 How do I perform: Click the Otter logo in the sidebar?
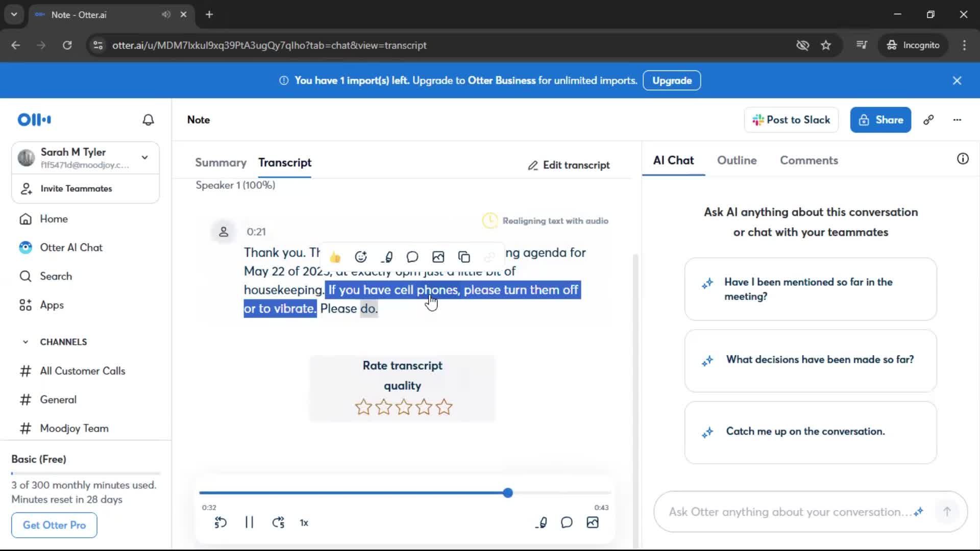(x=34, y=119)
